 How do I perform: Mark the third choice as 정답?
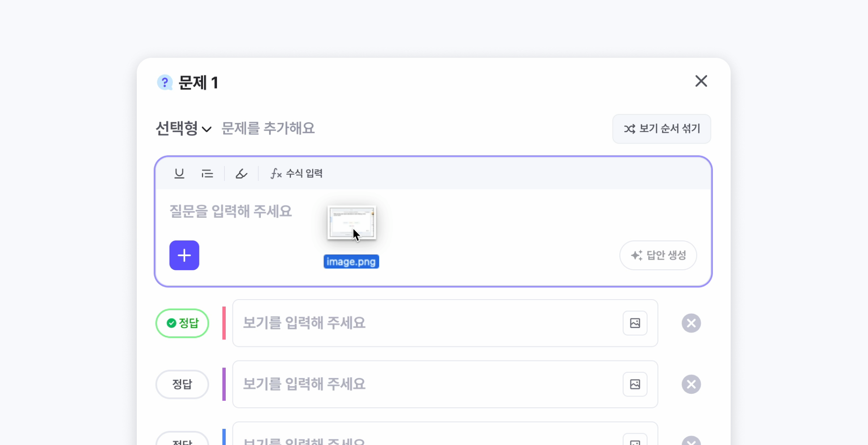[182, 440]
